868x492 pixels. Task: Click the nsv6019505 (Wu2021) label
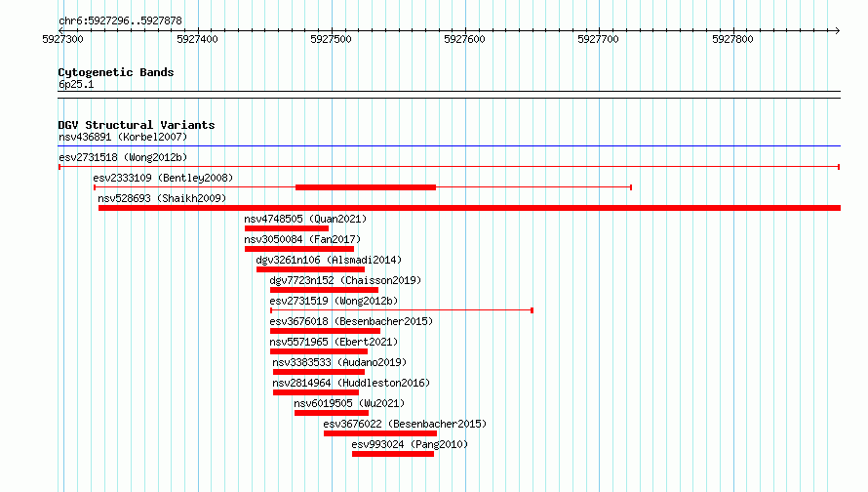[349, 403]
